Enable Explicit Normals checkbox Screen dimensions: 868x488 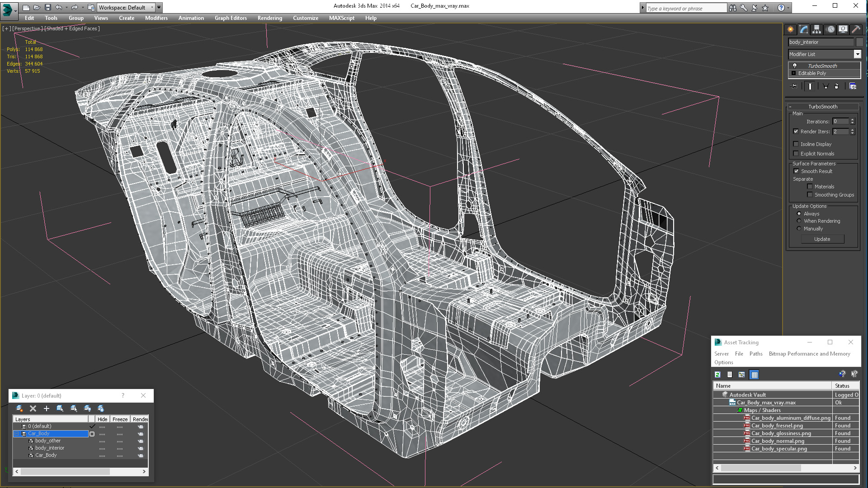tap(796, 154)
